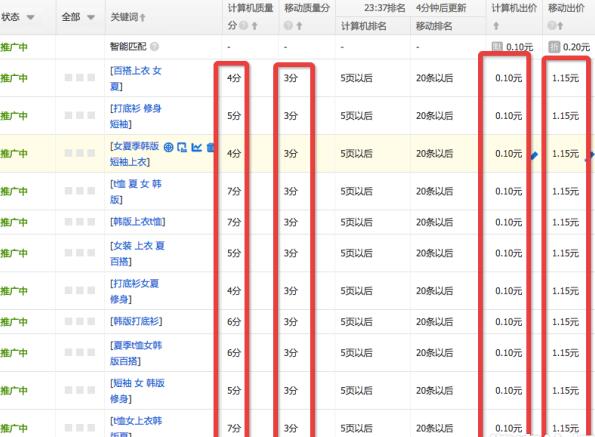Open keyword 韩版打底衫
Viewport: 595px width, 437px height.
[136, 321]
